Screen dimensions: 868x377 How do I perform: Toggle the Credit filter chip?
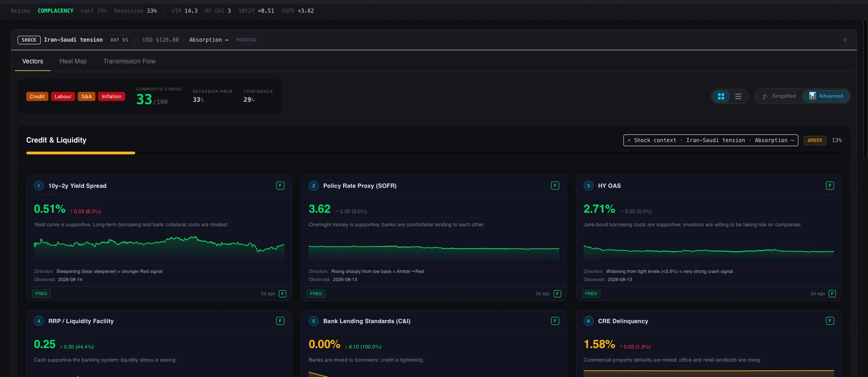tap(37, 96)
